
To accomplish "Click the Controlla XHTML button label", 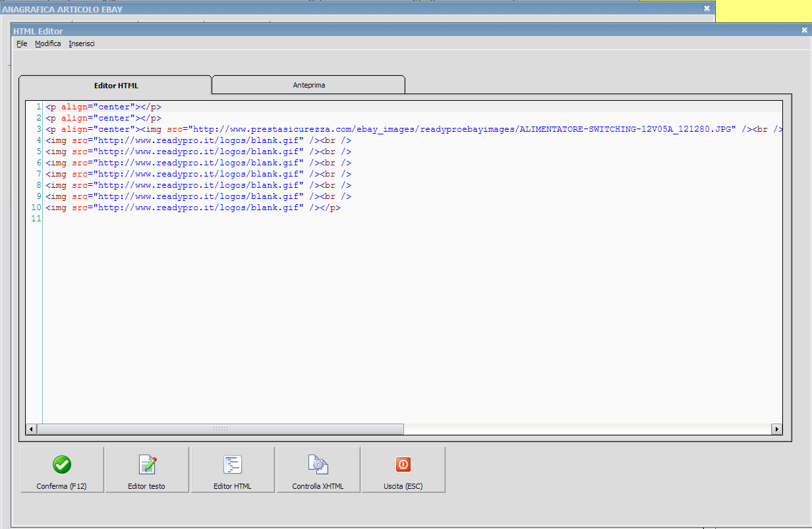I will (318, 486).
